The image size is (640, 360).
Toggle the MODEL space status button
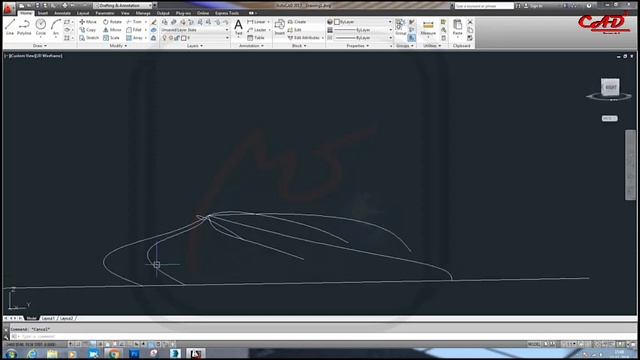(533, 344)
